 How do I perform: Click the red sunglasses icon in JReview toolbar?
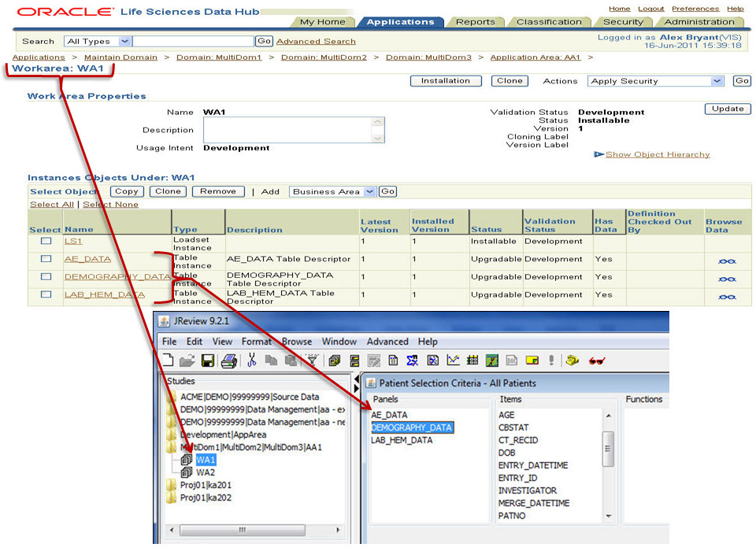pyautogui.click(x=596, y=361)
